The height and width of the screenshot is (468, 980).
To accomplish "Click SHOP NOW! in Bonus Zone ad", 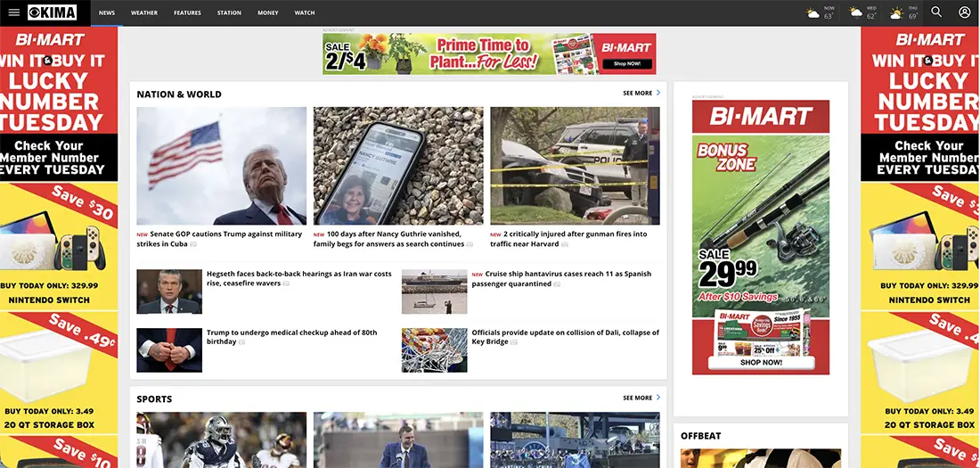I will (x=761, y=362).
